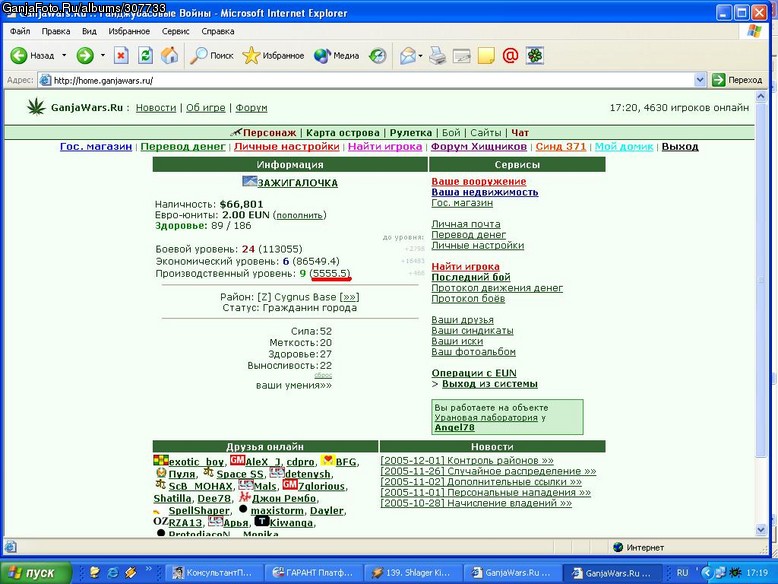The height and width of the screenshot is (584, 778).
Task: Open dropdown arrow next to Forward button
Action: 103,56
